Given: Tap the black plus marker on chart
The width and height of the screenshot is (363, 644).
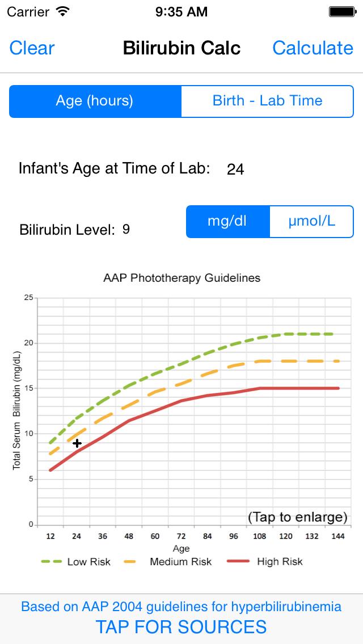Looking at the screenshot, I should click(77, 443).
